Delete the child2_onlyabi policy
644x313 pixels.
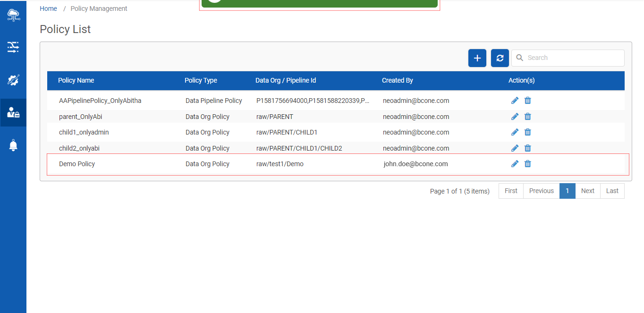[x=528, y=148]
